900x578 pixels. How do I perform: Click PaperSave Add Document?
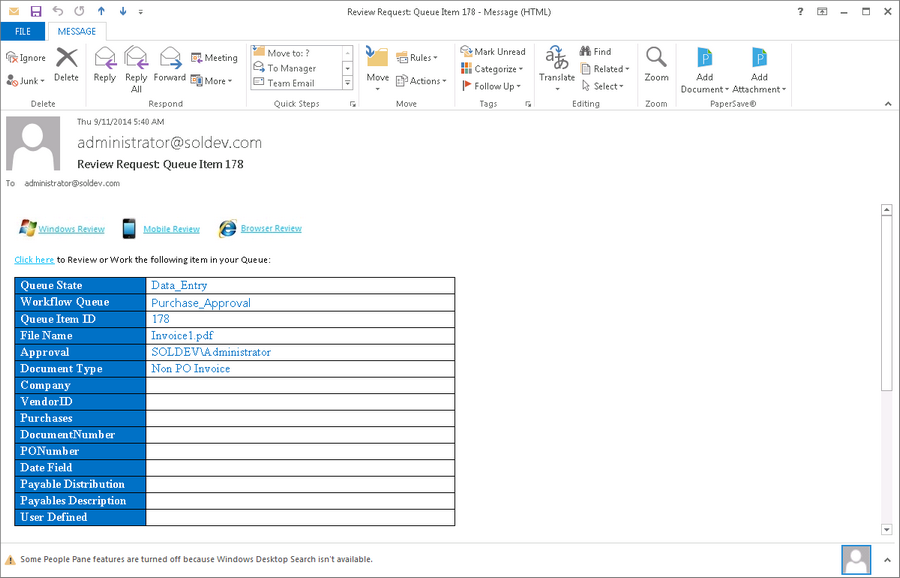click(x=705, y=70)
